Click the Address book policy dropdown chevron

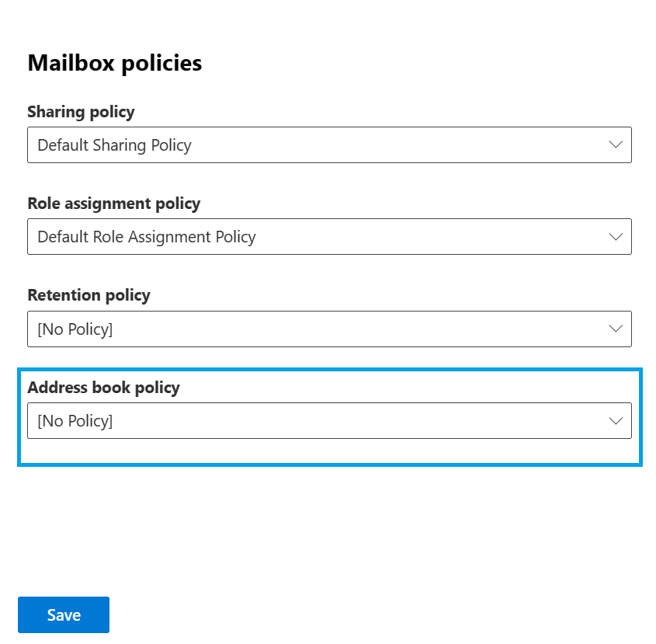(x=616, y=420)
